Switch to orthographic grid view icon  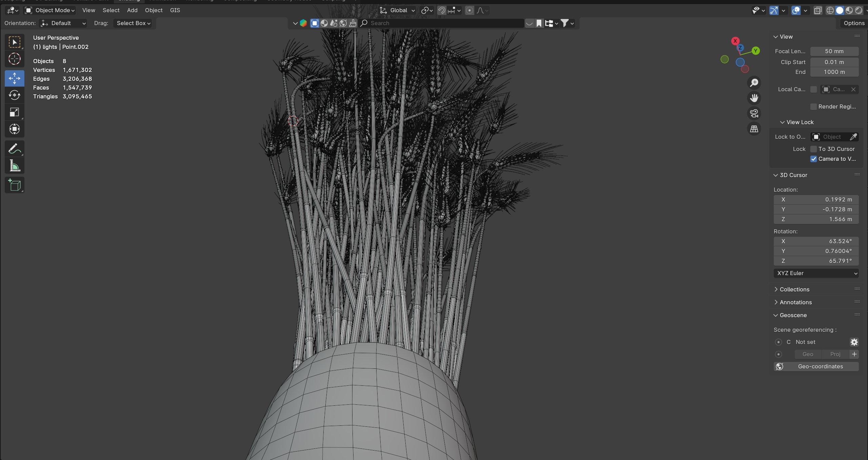[x=754, y=129]
